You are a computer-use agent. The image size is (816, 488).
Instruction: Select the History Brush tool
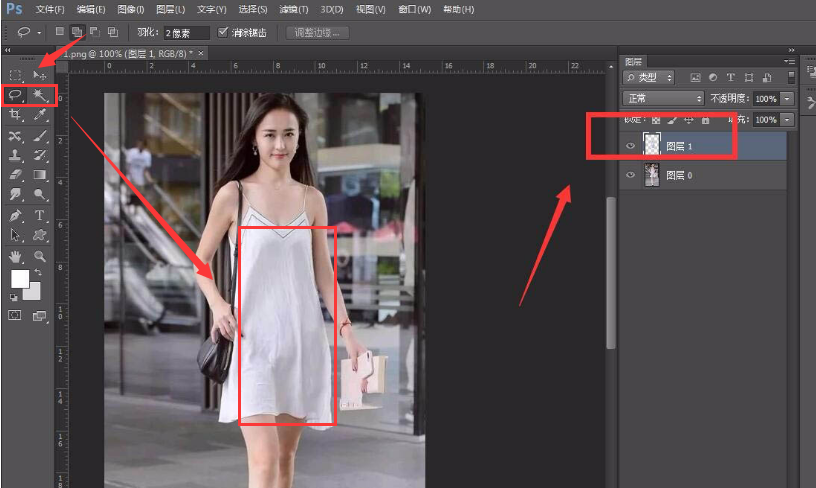click(x=40, y=155)
